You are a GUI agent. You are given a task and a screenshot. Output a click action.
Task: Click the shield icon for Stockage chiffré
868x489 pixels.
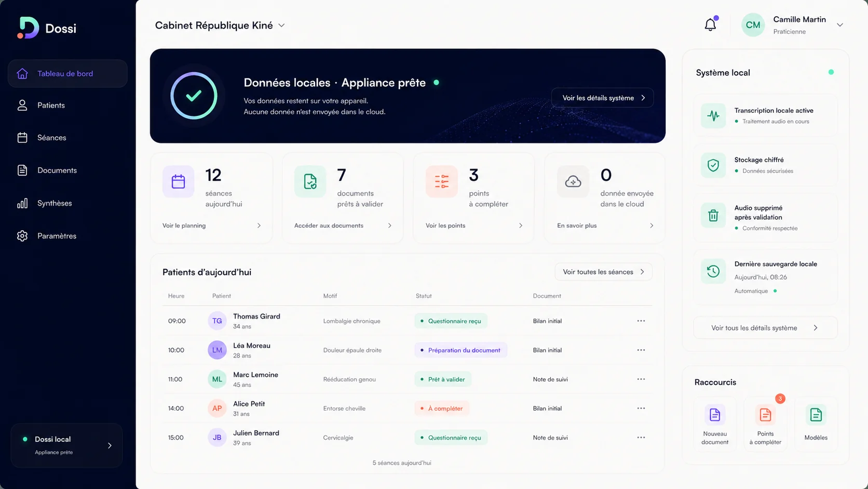coord(713,165)
